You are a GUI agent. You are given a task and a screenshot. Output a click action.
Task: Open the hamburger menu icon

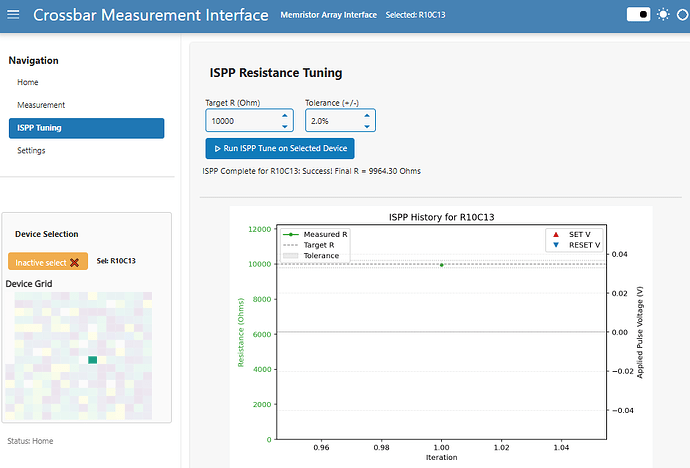(x=13, y=15)
